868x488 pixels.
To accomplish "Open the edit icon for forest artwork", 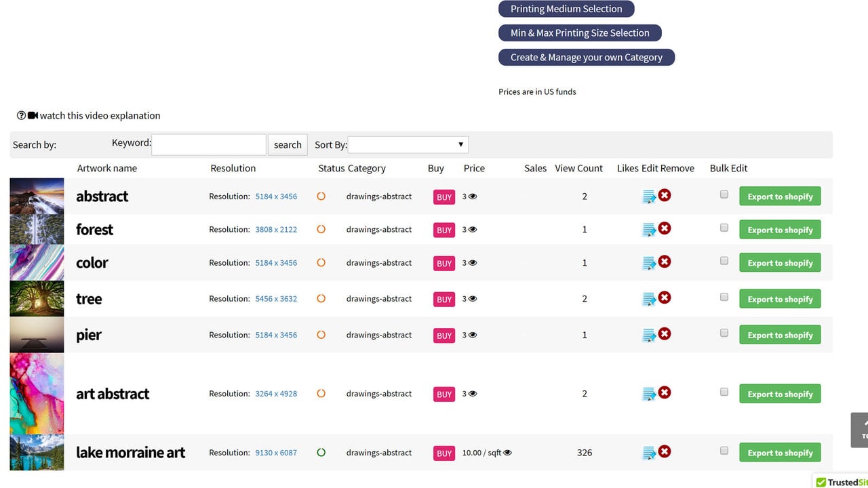I will [x=649, y=230].
